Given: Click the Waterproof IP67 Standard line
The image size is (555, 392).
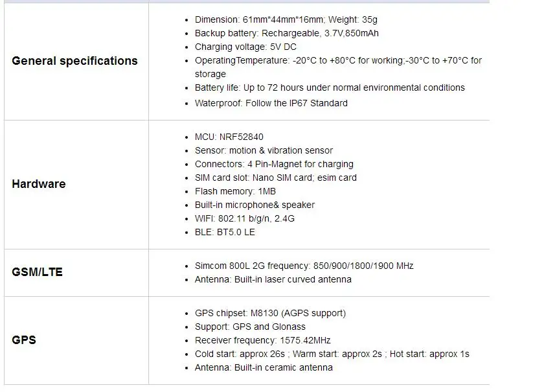Looking at the screenshot, I should pyautogui.click(x=271, y=103).
